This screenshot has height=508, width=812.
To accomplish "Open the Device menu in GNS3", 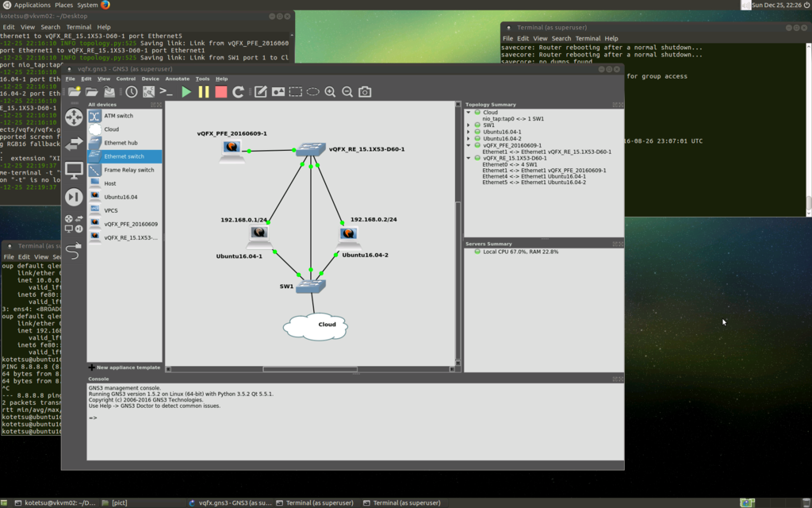I will pos(150,79).
